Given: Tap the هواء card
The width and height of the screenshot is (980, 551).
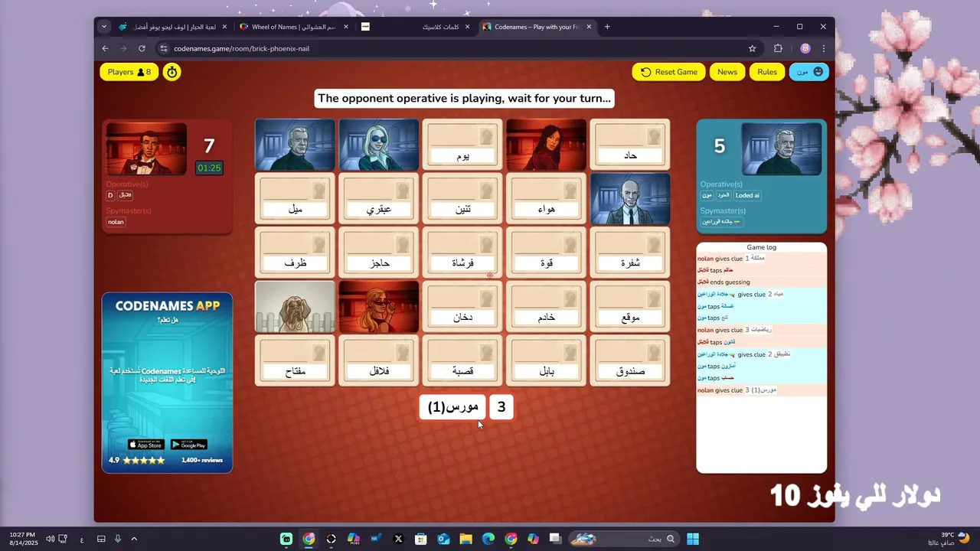Looking at the screenshot, I should (547, 199).
